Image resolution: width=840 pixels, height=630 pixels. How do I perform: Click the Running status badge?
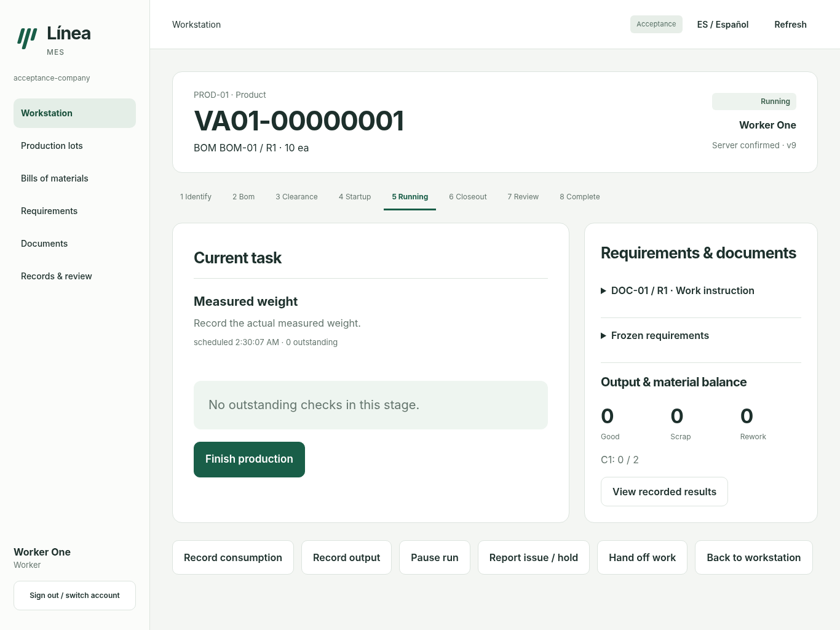pyautogui.click(x=754, y=102)
